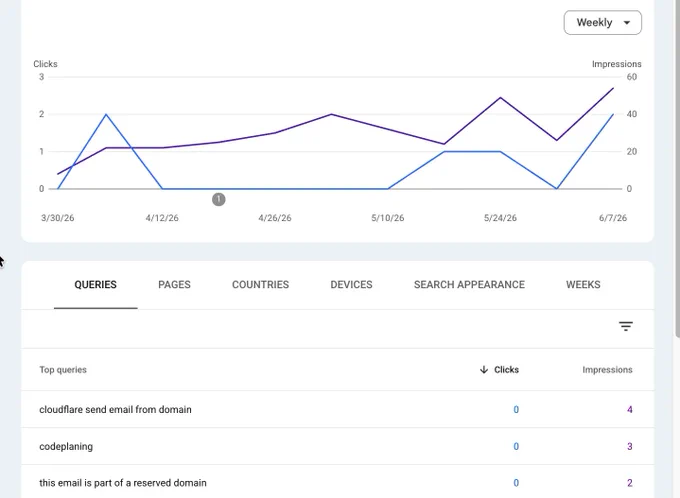Click the blue clicks line peak near 4/5
Viewport: 680px width, 498px height.
coord(106,115)
